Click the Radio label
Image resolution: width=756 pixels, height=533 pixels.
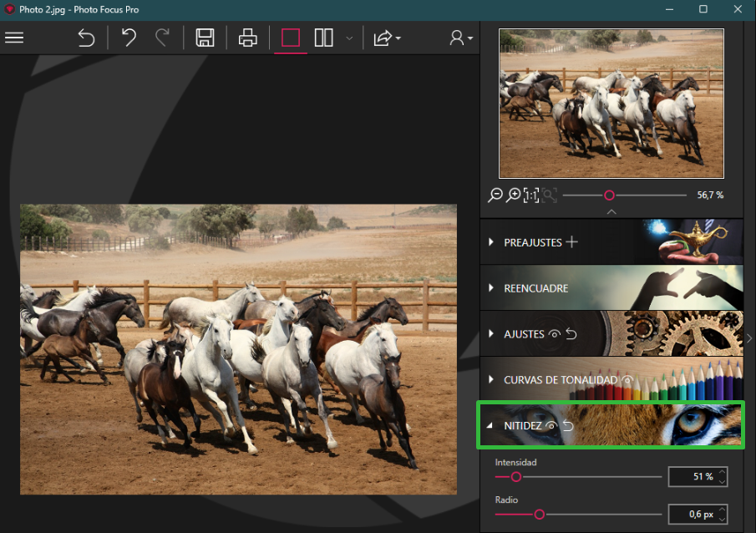click(506, 500)
